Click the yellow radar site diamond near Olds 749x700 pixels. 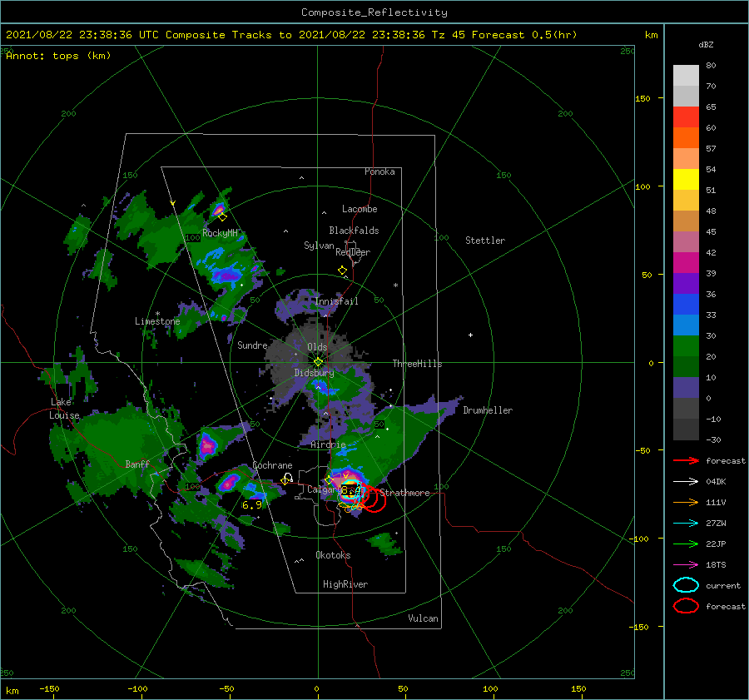pyautogui.click(x=318, y=362)
